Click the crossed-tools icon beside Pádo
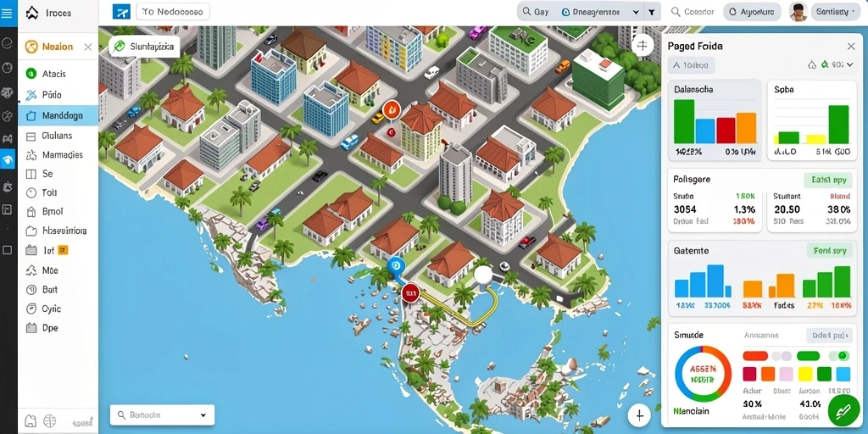The height and width of the screenshot is (434, 868). pos(31,95)
